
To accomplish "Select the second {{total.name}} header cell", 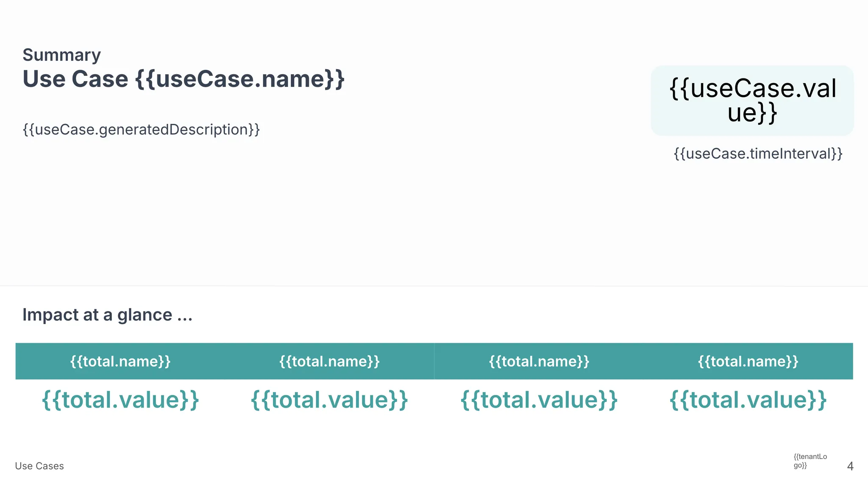I will [x=329, y=361].
